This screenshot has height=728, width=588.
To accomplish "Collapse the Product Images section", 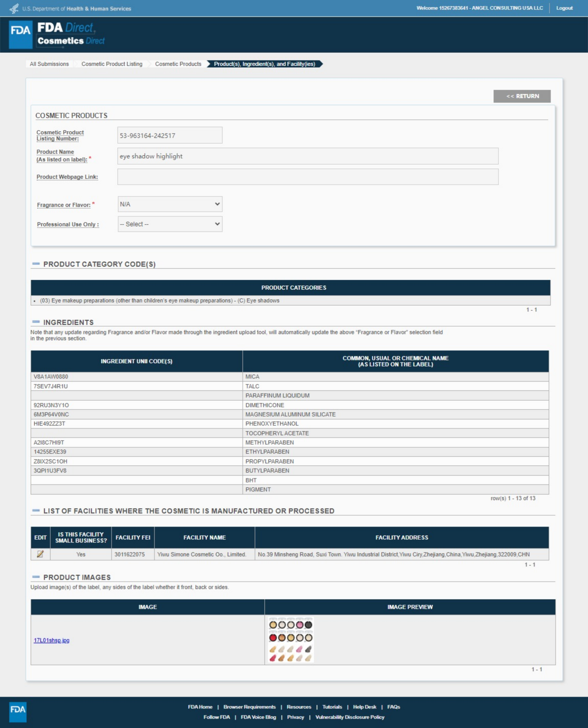I will coord(36,577).
